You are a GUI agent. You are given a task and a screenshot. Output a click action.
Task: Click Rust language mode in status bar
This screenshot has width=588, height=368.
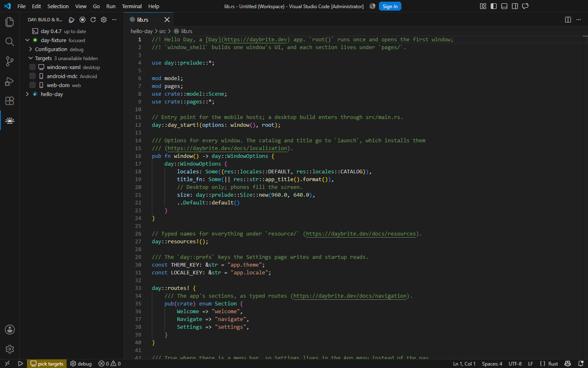pyautogui.click(x=553, y=364)
